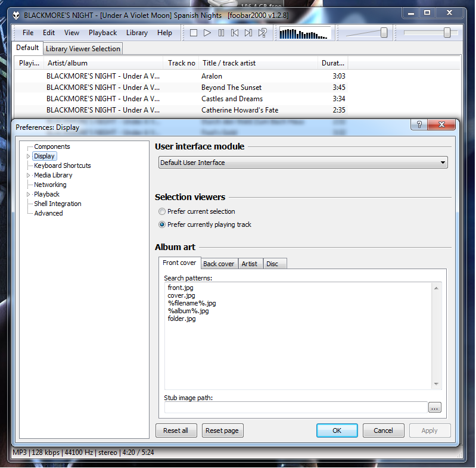Open the View menu

coord(71,33)
